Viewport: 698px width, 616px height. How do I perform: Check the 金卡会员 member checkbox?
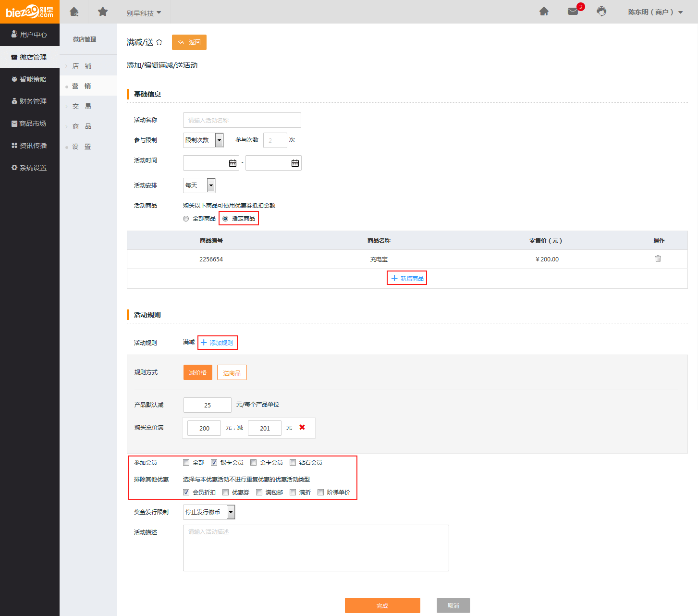pyautogui.click(x=254, y=463)
